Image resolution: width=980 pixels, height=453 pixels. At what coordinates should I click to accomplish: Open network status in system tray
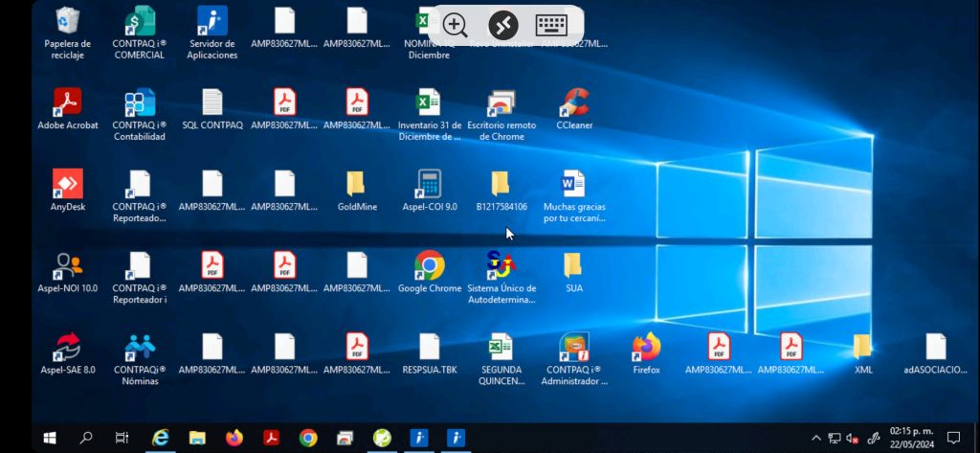click(x=835, y=438)
